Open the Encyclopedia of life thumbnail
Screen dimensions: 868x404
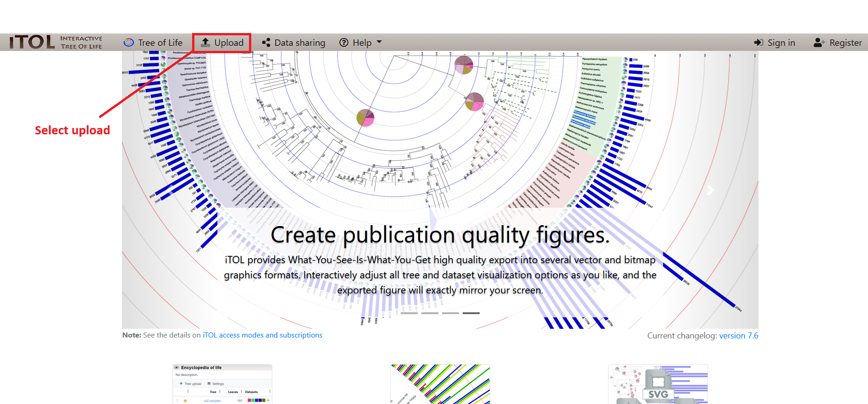coord(222,384)
